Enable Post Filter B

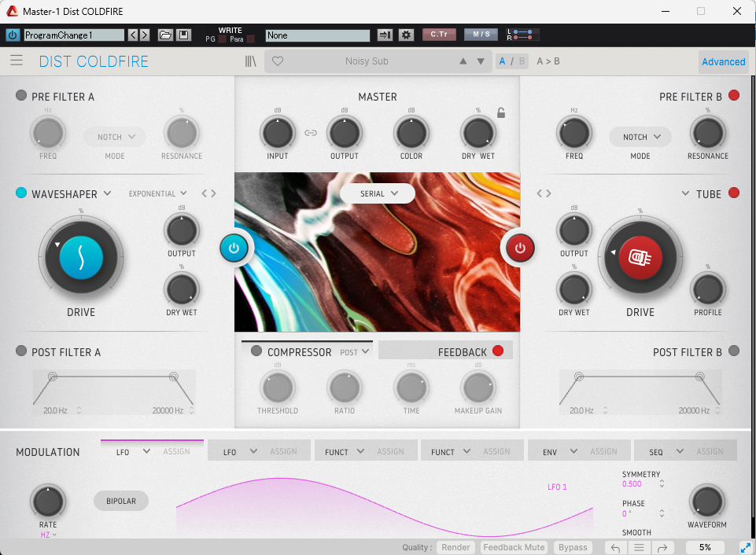point(734,351)
